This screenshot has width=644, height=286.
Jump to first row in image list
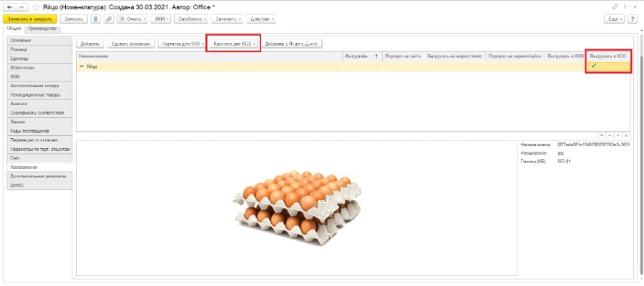click(601, 135)
